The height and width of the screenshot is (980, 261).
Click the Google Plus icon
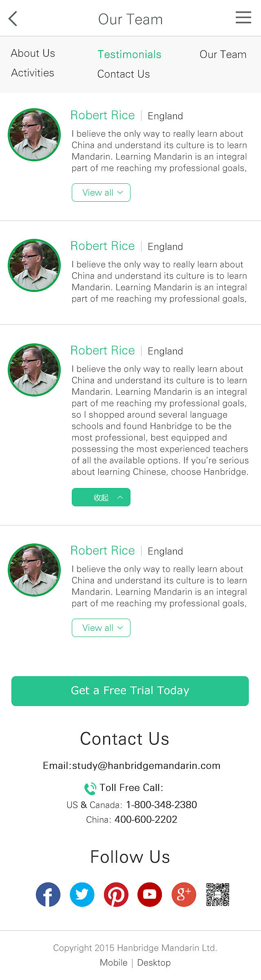pyautogui.click(x=184, y=894)
